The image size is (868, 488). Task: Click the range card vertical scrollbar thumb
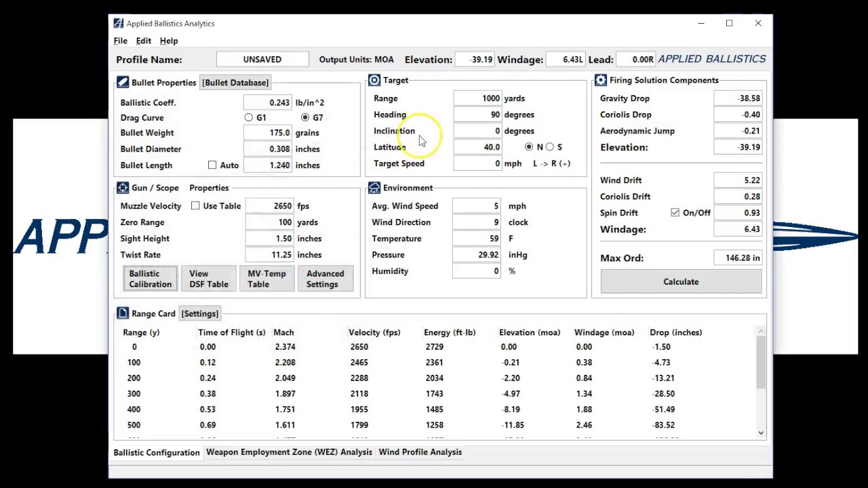760,362
